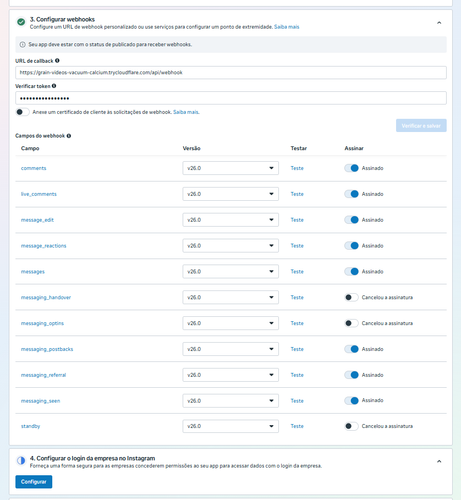The width and height of the screenshot is (461, 500).
Task: Enable subscription for standby field
Action: click(x=351, y=426)
